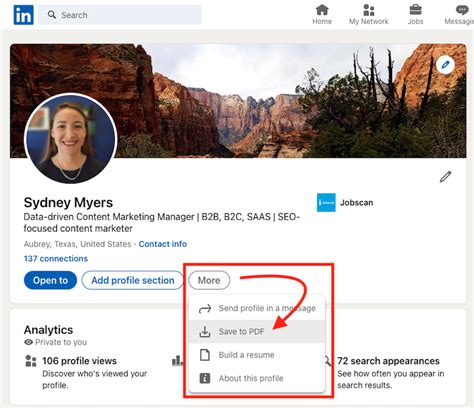Click the document icon beside Build a resume
The height and width of the screenshot is (408, 474).
pos(205,355)
